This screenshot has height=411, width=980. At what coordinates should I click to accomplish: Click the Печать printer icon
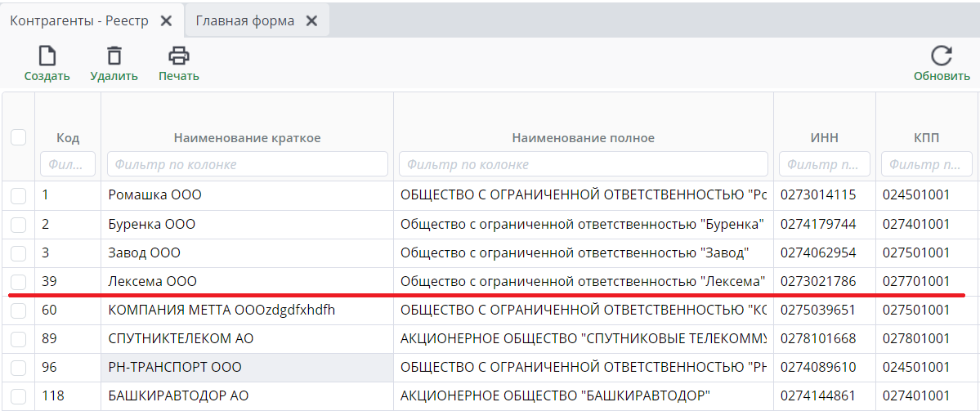pos(179,56)
